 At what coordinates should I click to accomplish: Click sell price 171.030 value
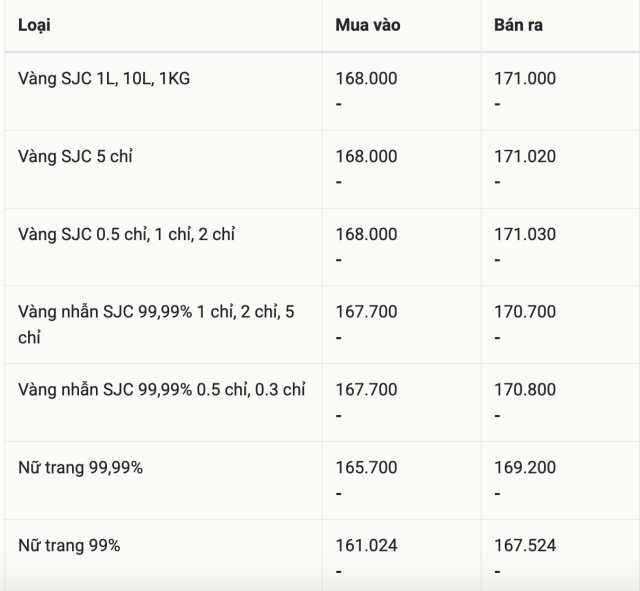pos(525,234)
